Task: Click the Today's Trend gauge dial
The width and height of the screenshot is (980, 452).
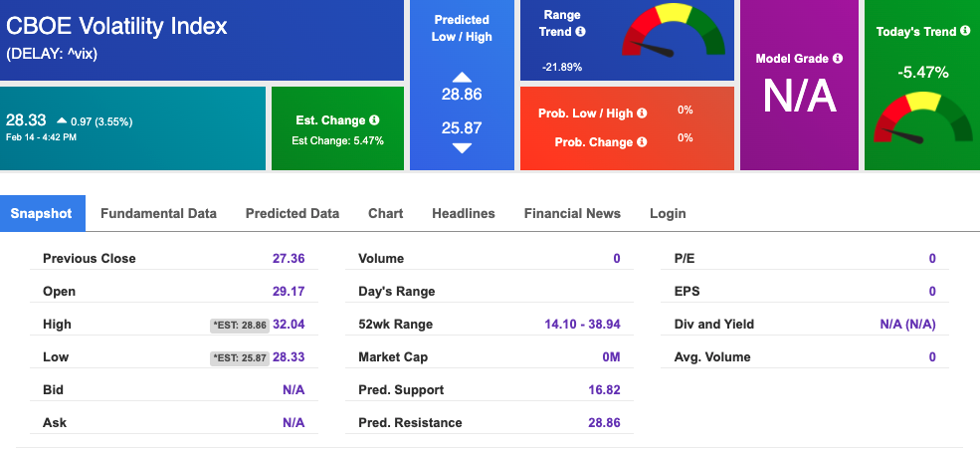Action: (x=922, y=117)
